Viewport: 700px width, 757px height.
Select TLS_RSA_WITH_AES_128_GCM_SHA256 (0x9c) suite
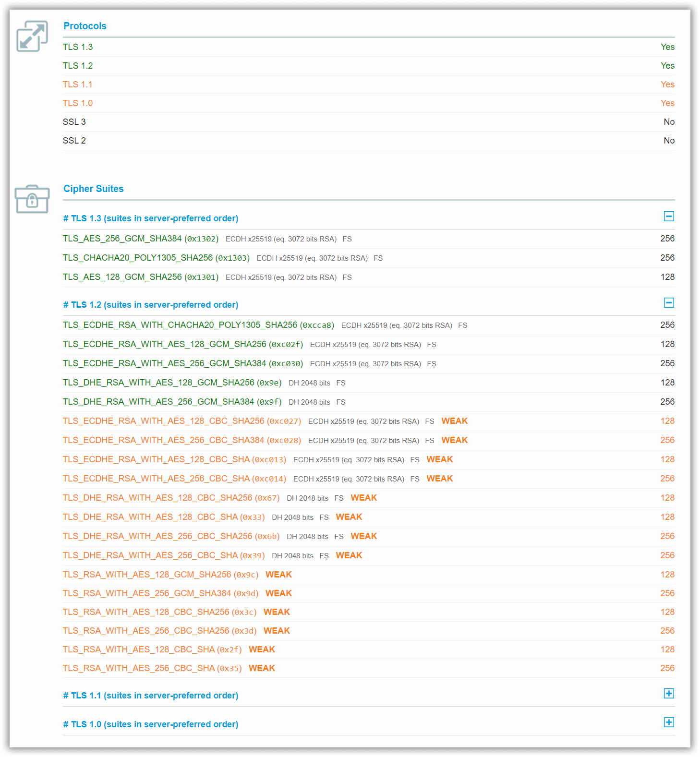[x=161, y=575]
